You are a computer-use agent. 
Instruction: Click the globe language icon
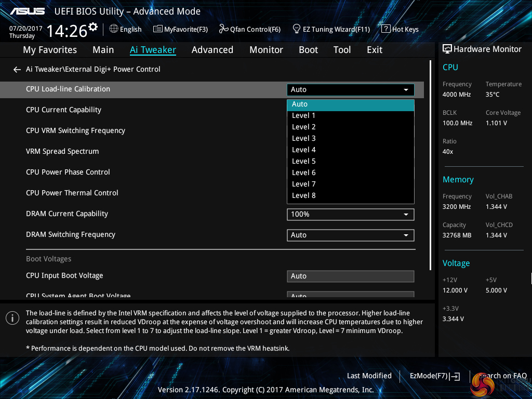tap(114, 29)
